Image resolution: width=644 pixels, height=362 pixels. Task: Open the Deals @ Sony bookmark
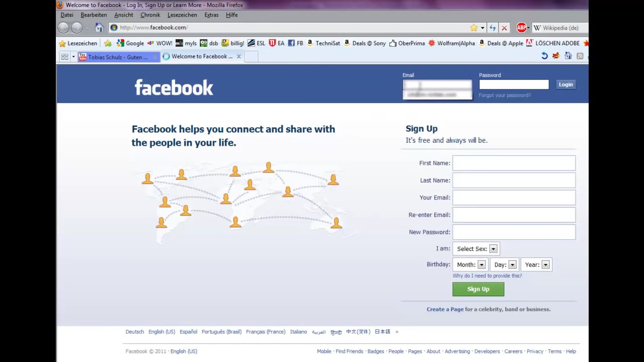click(365, 43)
